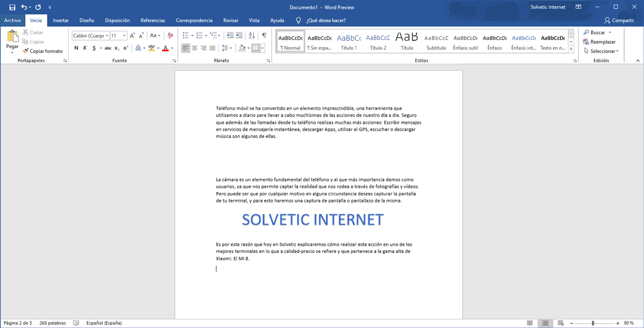
Task: Switch to the Disposición tab
Action: point(118,20)
